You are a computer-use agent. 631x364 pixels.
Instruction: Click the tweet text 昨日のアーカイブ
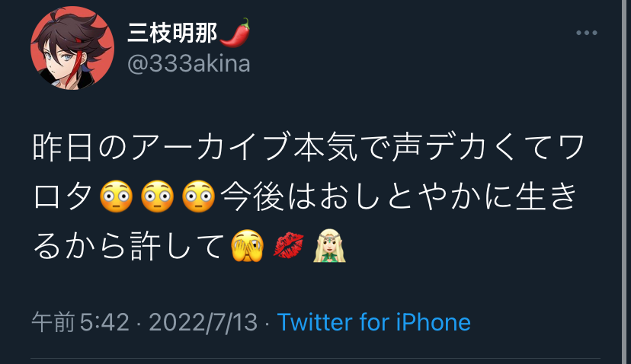coord(162,148)
